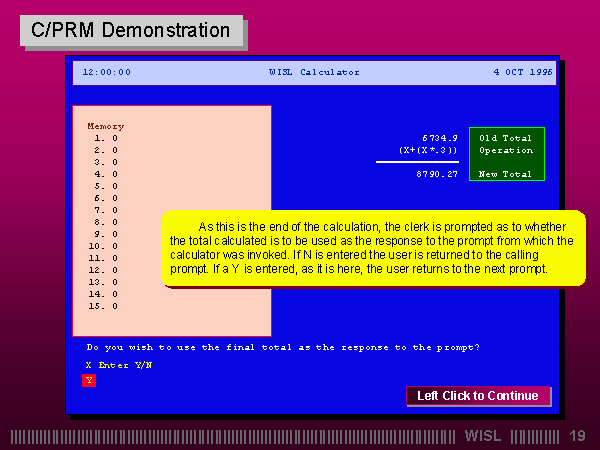This screenshot has width=600, height=450.
Task: Click the slide number 19 in footer
Action: pyautogui.click(x=577, y=436)
